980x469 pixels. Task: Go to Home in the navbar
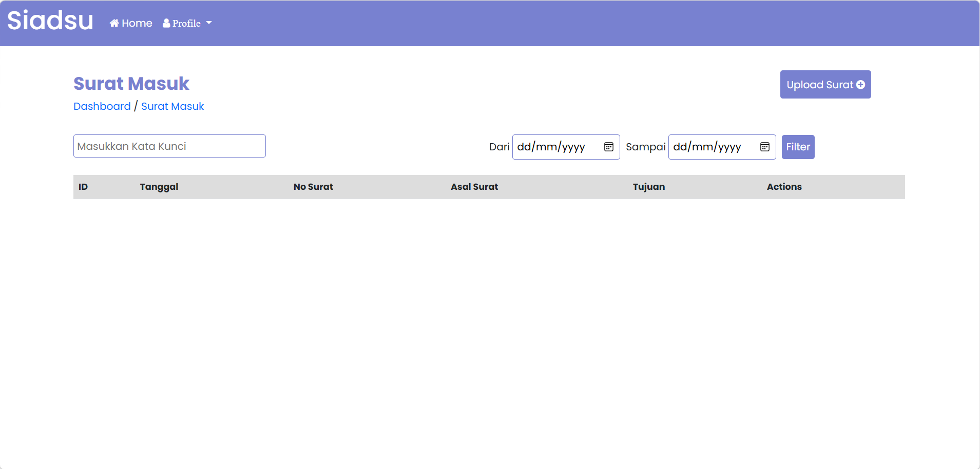pyautogui.click(x=137, y=23)
